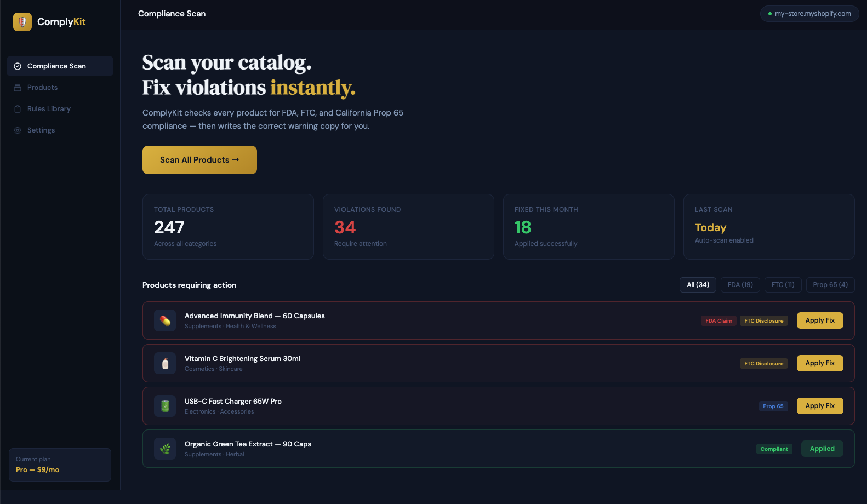
Task: Apply Fix for USB-C Fast Charger
Action: point(820,406)
